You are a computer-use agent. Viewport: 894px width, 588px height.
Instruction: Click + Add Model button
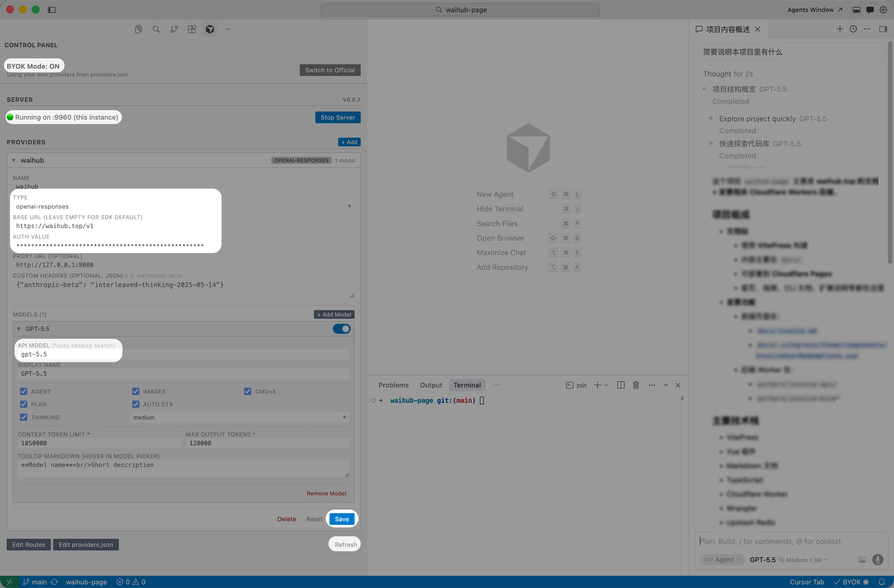pyautogui.click(x=334, y=315)
